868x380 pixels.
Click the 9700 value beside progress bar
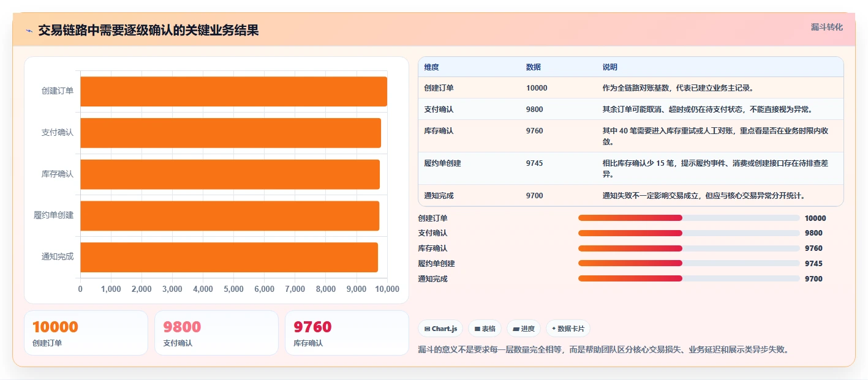813,279
